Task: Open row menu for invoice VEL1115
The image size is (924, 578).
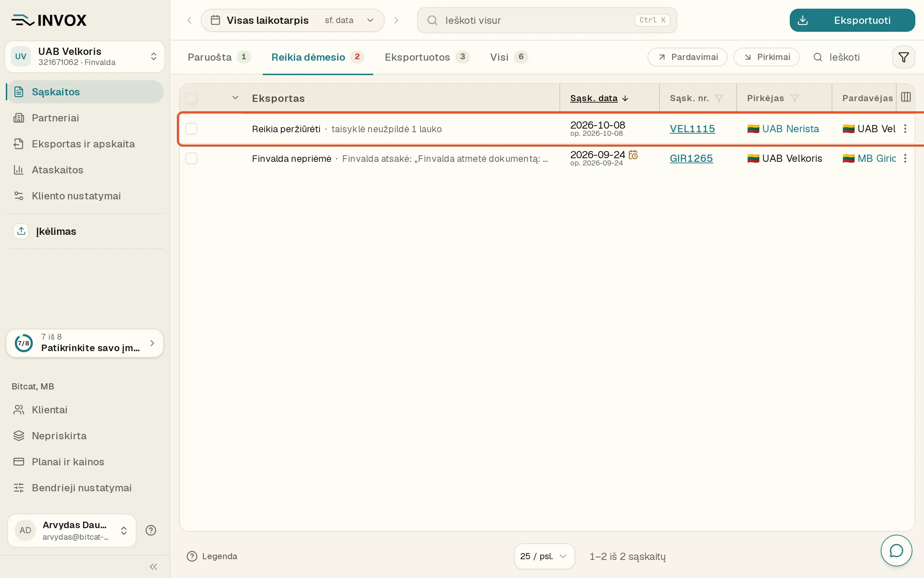Action: (905, 129)
